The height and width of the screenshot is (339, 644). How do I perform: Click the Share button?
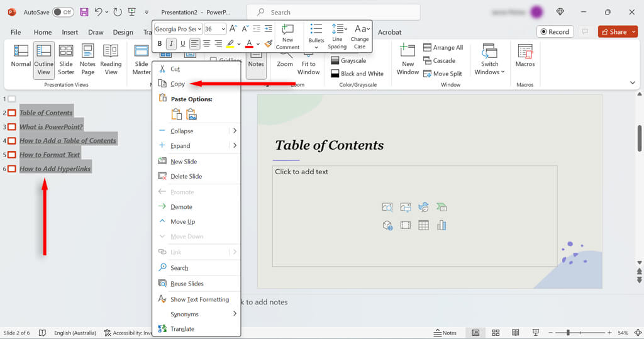[x=613, y=31]
